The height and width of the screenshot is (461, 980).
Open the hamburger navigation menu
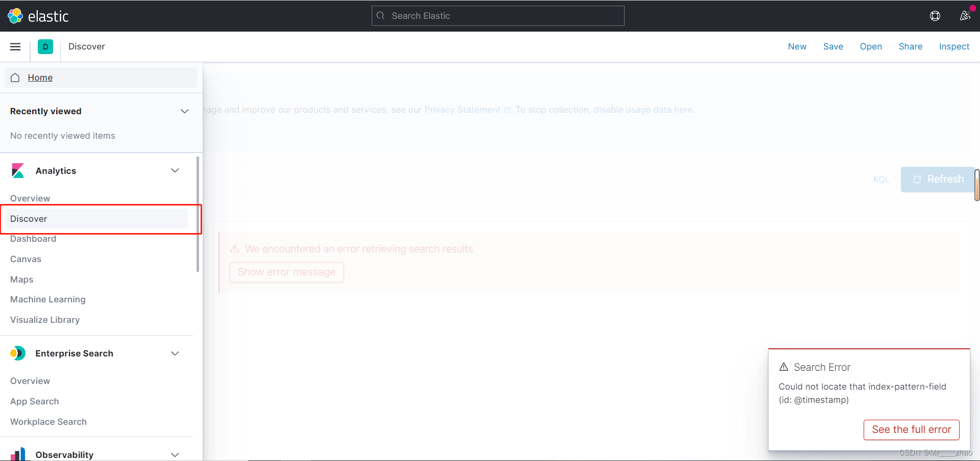pyautogui.click(x=15, y=46)
